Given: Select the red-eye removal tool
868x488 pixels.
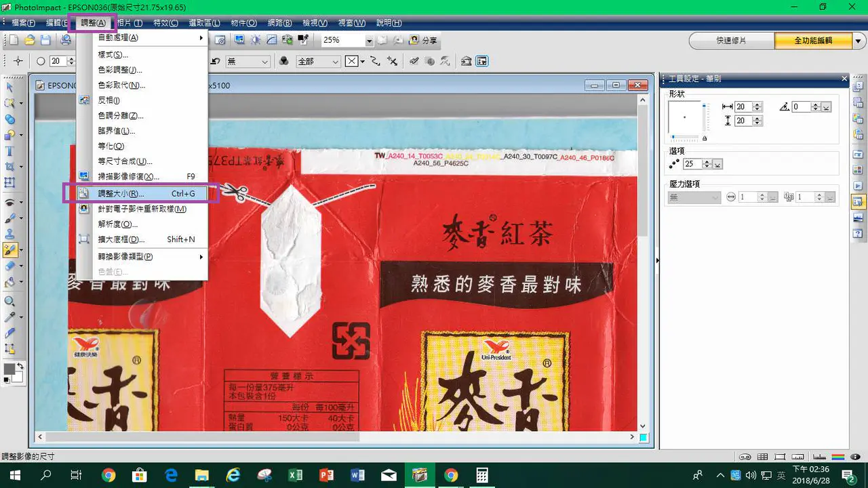Looking at the screenshot, I should point(9,203).
